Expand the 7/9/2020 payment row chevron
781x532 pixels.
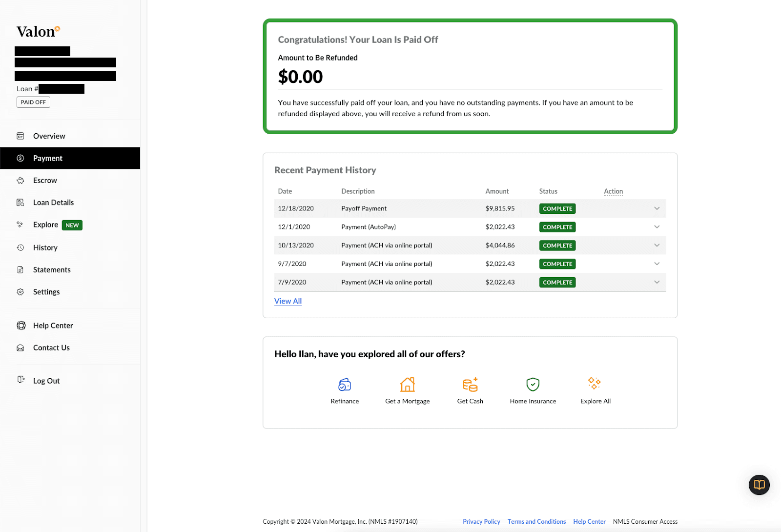coord(657,282)
